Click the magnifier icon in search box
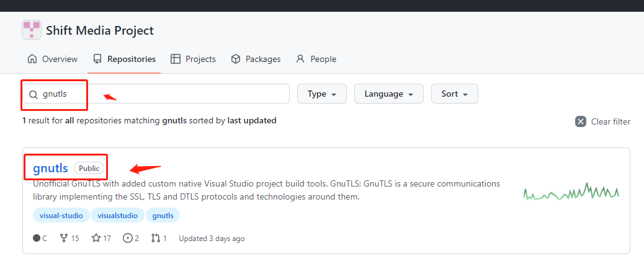The width and height of the screenshot is (644, 277). click(x=34, y=94)
